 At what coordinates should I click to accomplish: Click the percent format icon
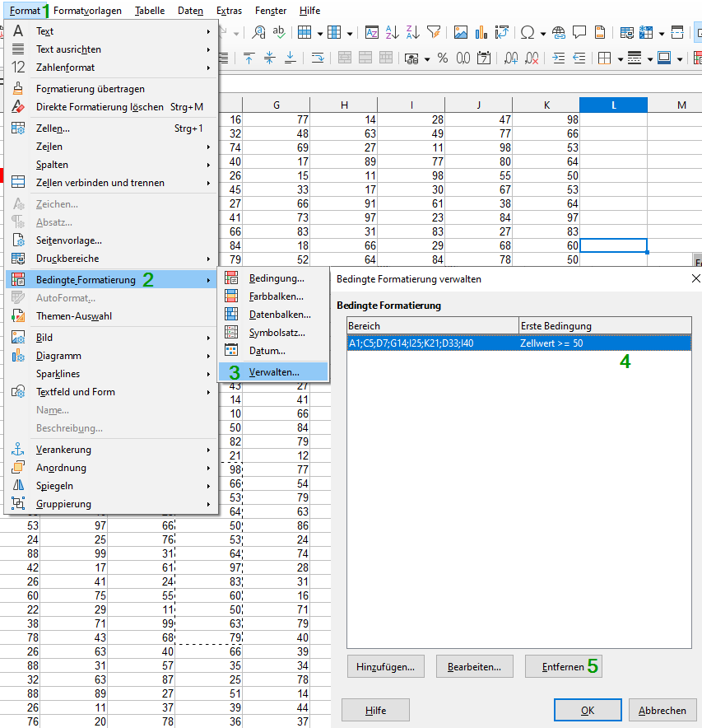point(443,58)
